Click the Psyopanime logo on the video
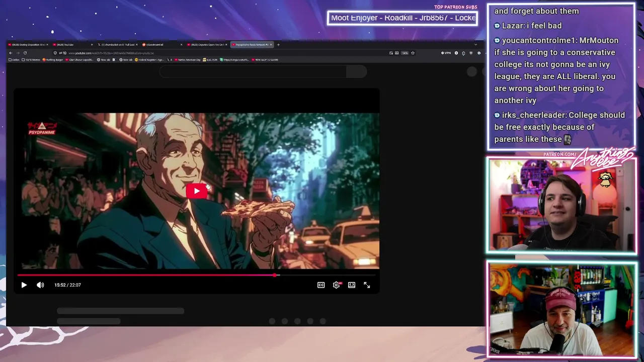The width and height of the screenshot is (644, 362). point(42,129)
